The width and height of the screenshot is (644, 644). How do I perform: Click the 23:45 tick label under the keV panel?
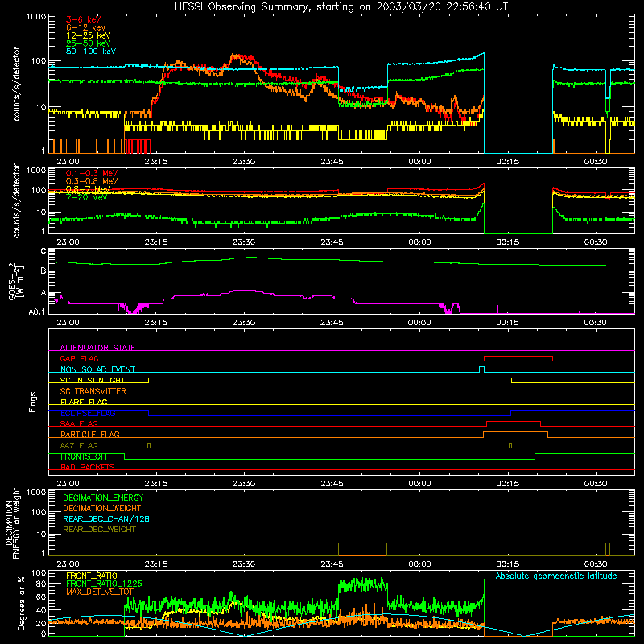coord(332,162)
